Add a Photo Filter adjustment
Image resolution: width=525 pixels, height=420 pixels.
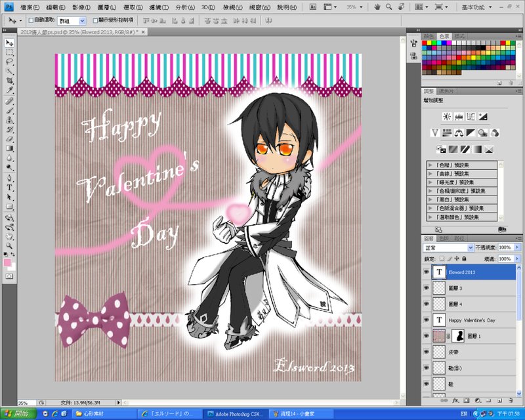click(483, 133)
